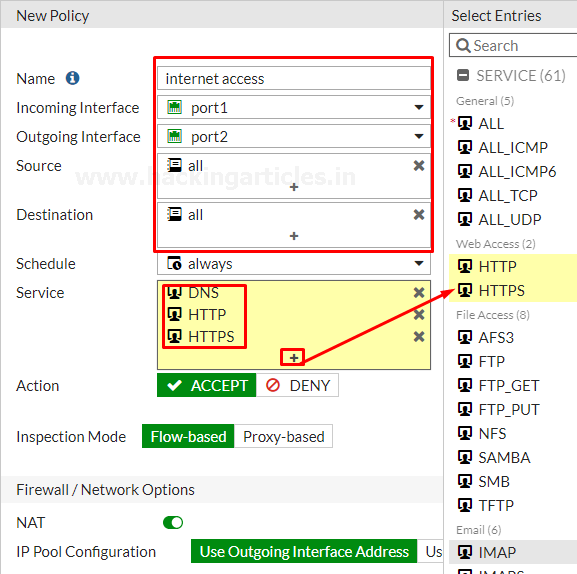Click the port1 interface icon
The image size is (577, 574).
(x=174, y=107)
